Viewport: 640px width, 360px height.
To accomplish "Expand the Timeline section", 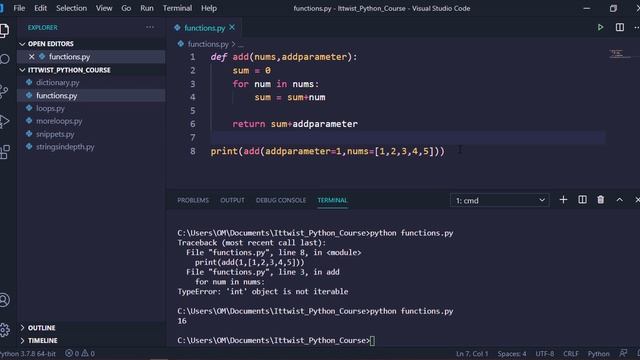I will [x=39, y=340].
